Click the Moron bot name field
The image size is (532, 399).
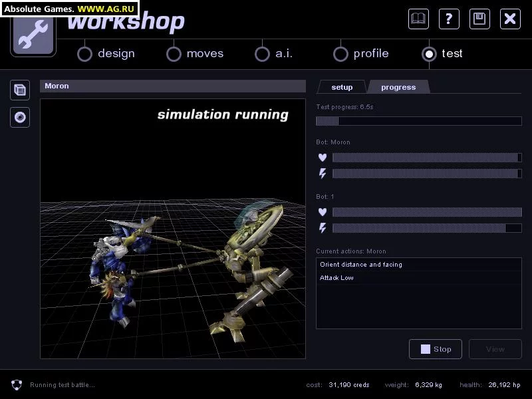tap(173, 86)
